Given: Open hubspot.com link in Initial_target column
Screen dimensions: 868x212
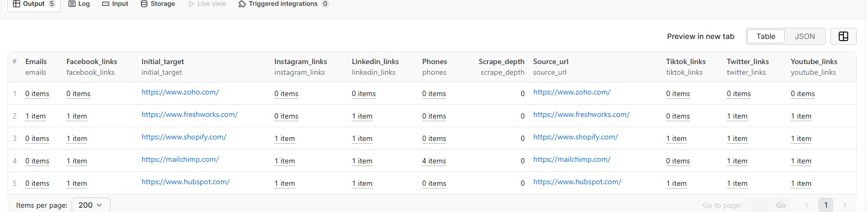Looking at the screenshot, I should pos(185,182).
